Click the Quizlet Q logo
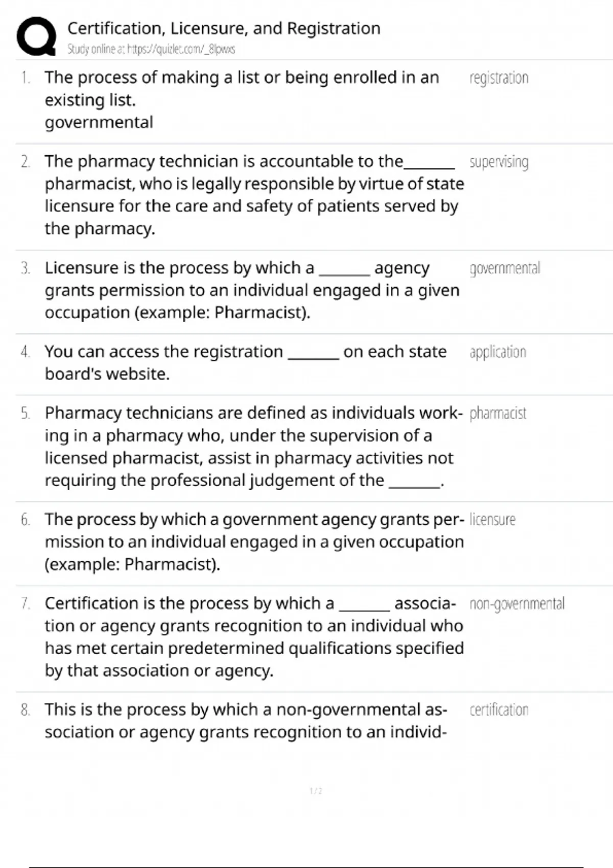Screen dimensions: 613x868 point(36,36)
